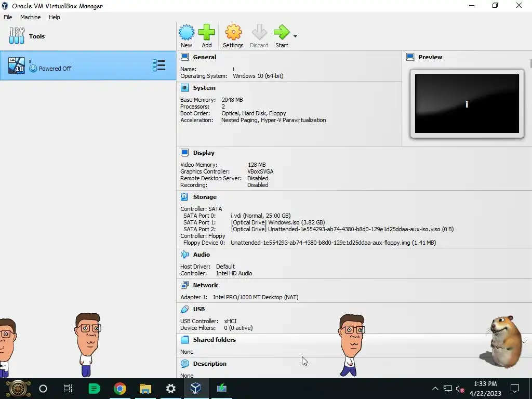Open the Network section header link
The width and height of the screenshot is (532, 399).
(206, 285)
